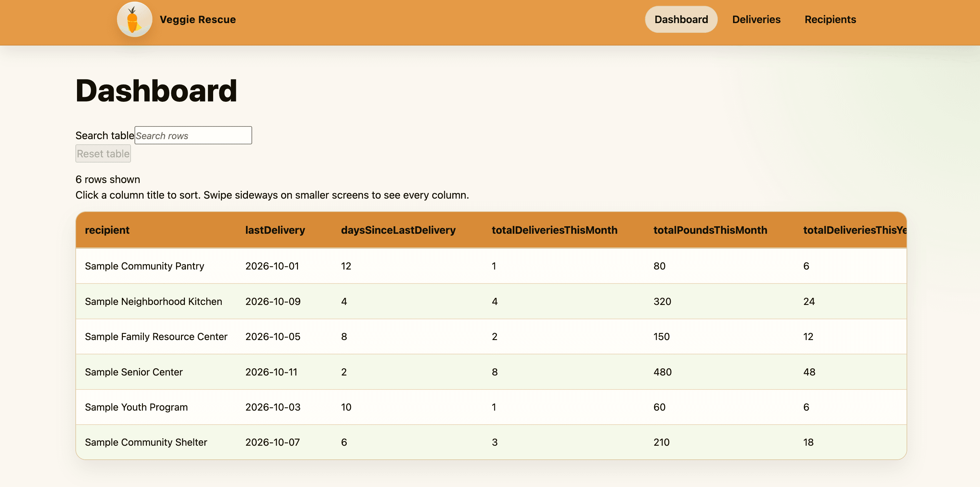Screen dimensions: 980x487
Task: Click date 2026-10-11 in table
Action: (271, 372)
